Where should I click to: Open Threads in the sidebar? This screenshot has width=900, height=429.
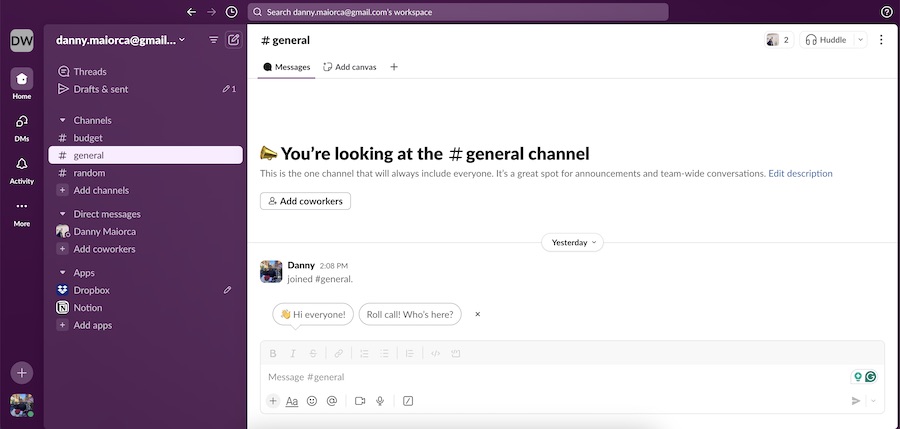145,72
